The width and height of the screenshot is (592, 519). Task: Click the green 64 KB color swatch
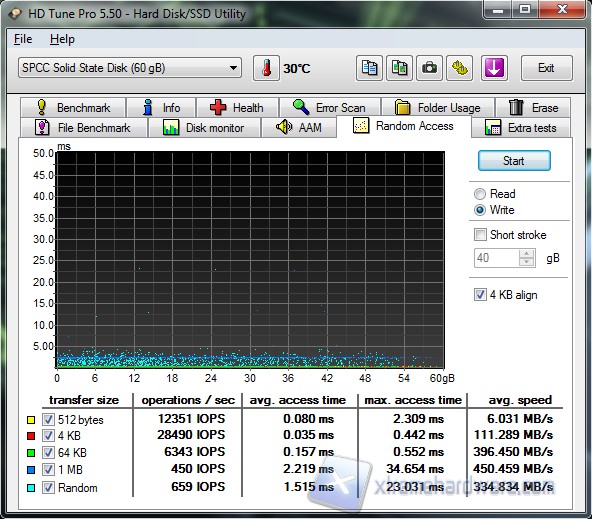tap(31, 453)
